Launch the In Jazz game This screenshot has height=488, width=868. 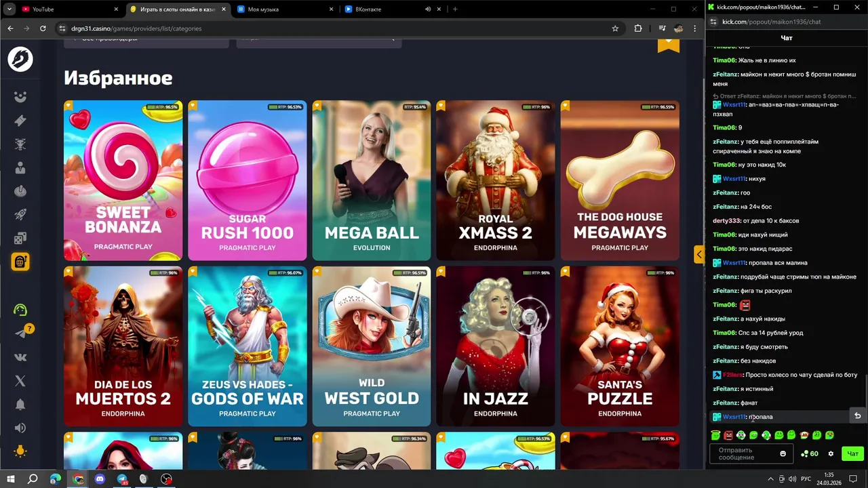click(x=496, y=346)
